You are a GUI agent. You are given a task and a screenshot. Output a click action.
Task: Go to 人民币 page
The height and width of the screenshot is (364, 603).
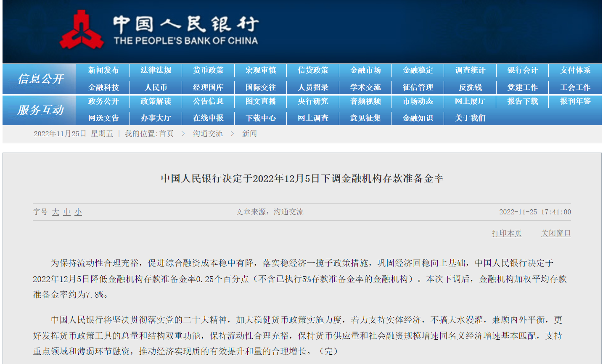[156, 87]
